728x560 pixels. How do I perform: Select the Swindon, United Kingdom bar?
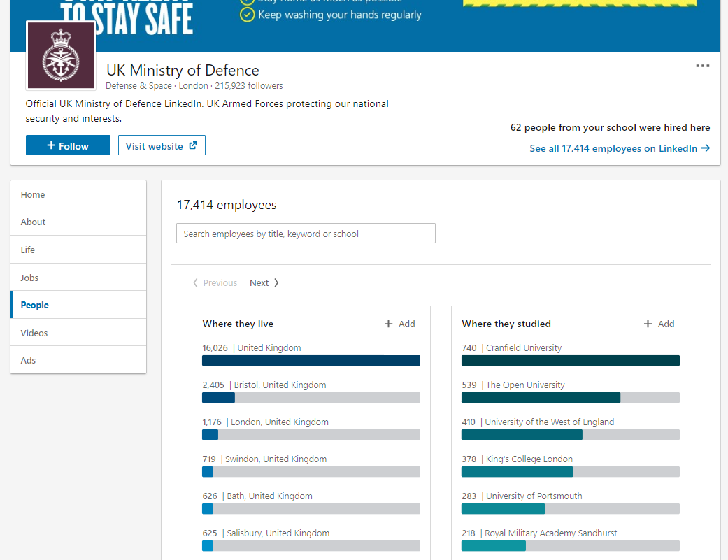coord(311,472)
